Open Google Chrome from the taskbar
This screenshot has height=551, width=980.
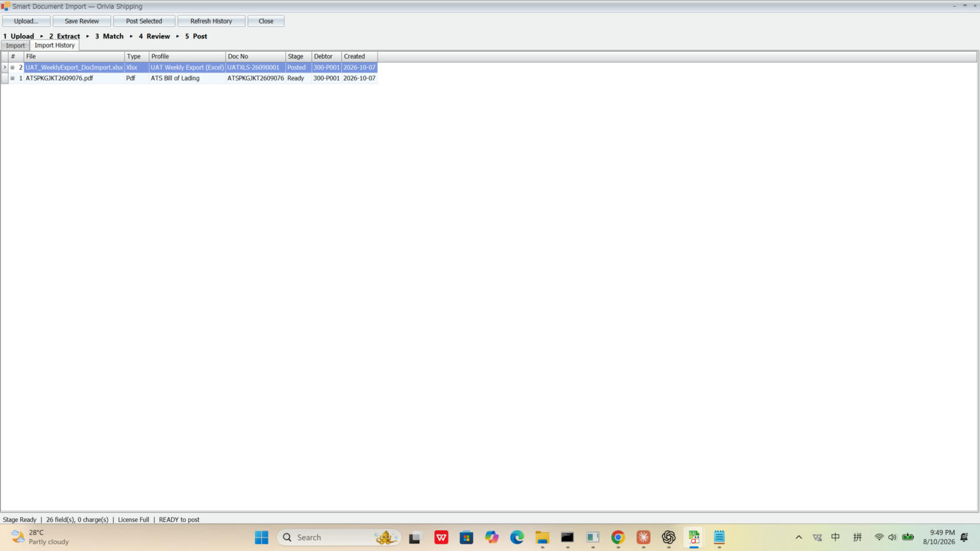point(618,538)
